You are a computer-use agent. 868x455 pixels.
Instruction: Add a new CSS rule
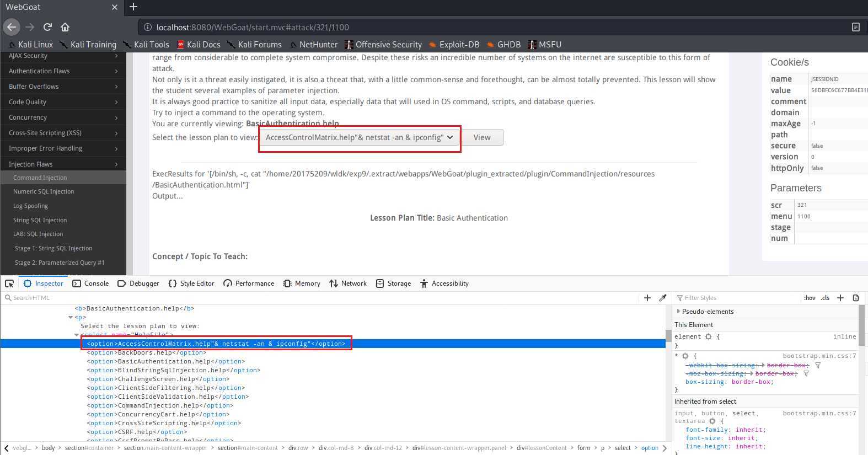point(840,298)
